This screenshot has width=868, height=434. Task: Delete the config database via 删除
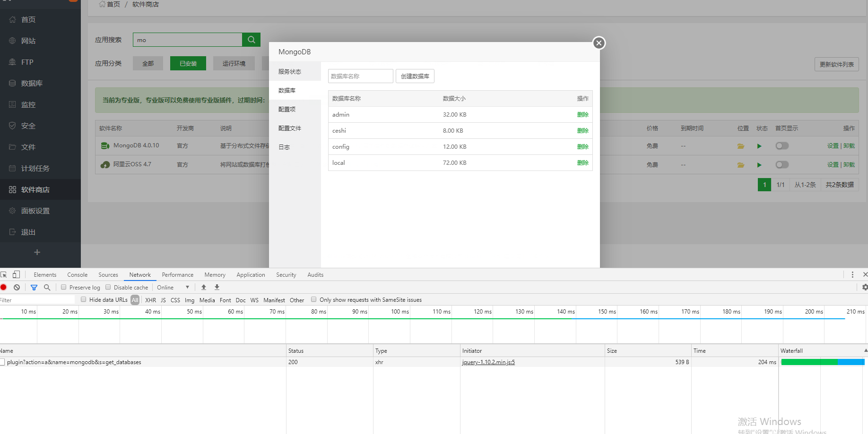[582, 147]
